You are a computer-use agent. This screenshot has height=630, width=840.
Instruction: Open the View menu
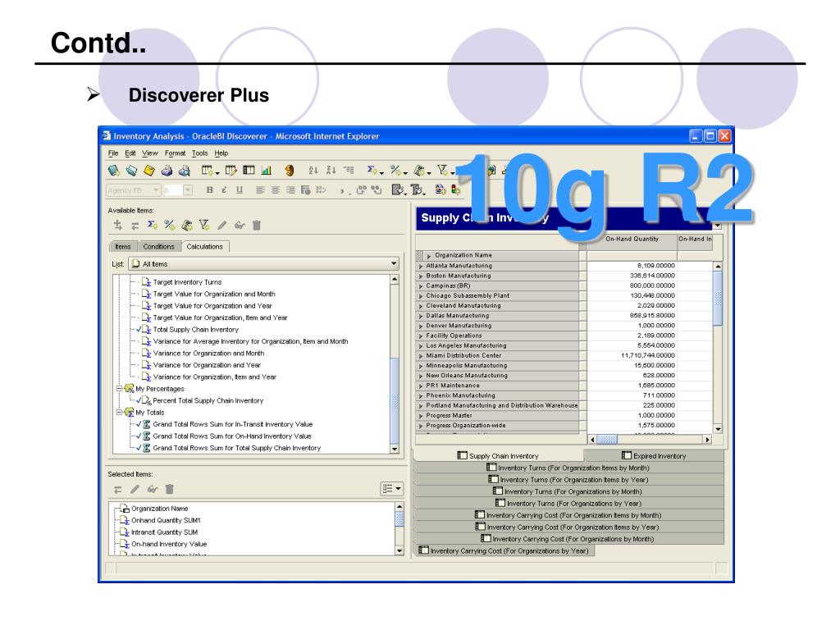click(x=150, y=153)
